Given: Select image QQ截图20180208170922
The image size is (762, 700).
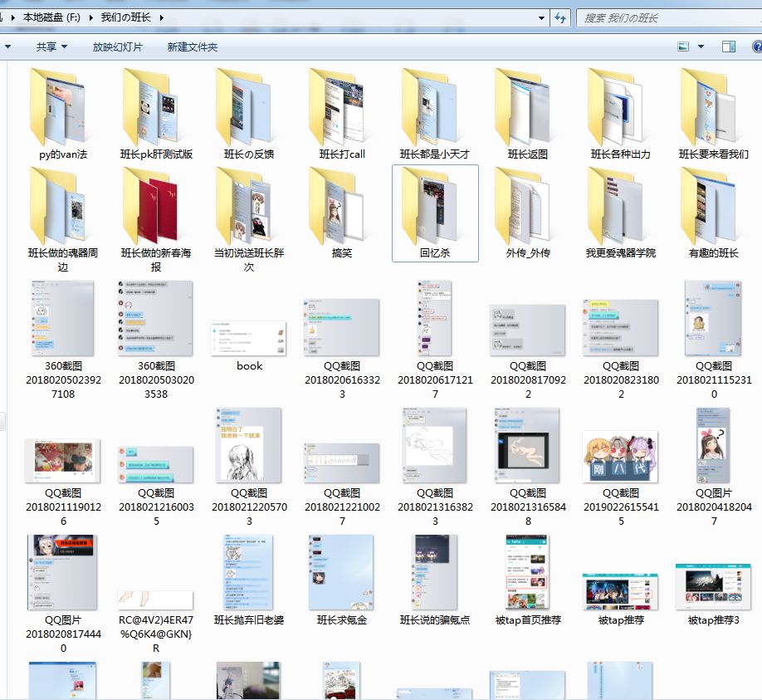Looking at the screenshot, I should pyautogui.click(x=528, y=351).
